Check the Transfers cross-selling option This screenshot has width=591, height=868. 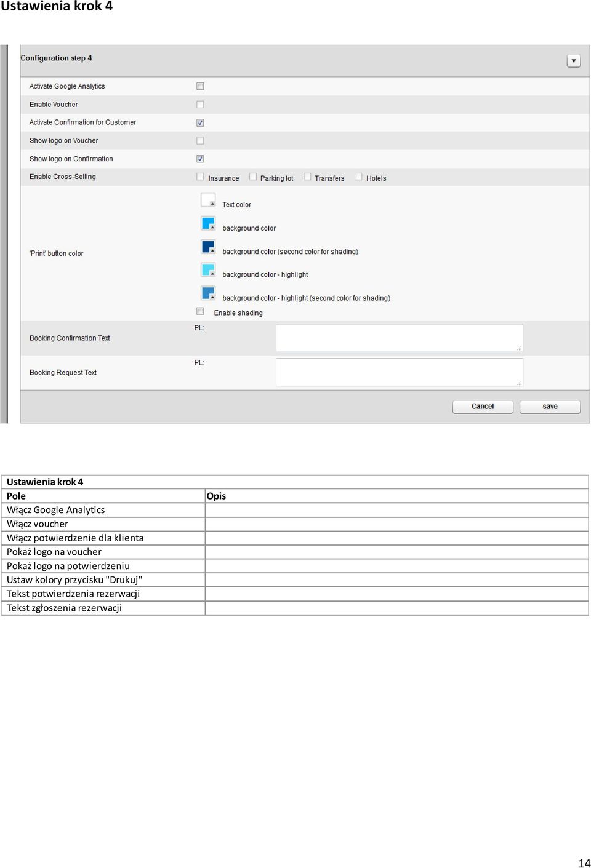tap(307, 177)
